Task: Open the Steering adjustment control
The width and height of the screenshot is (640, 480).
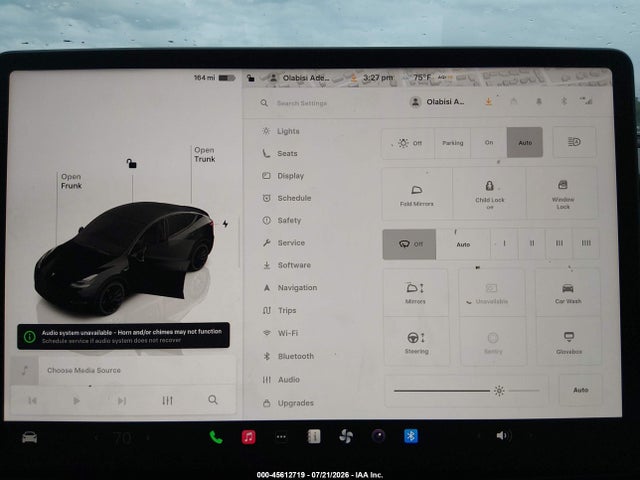Action: pos(416,342)
